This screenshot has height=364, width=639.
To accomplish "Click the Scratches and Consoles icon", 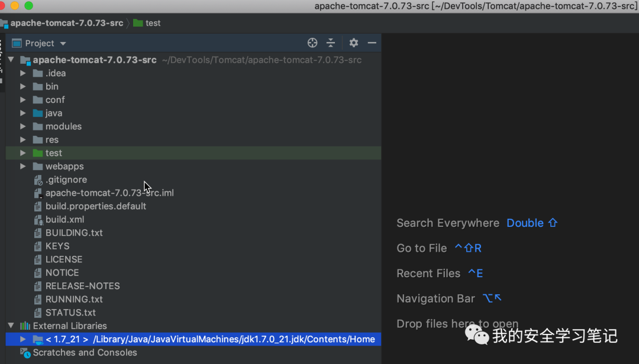I will [25, 353].
